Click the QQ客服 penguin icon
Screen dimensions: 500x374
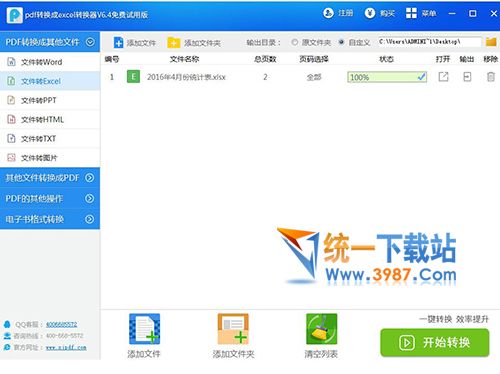7,324
